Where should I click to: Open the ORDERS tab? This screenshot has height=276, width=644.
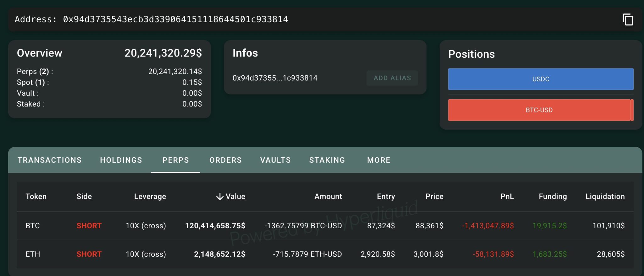225,160
